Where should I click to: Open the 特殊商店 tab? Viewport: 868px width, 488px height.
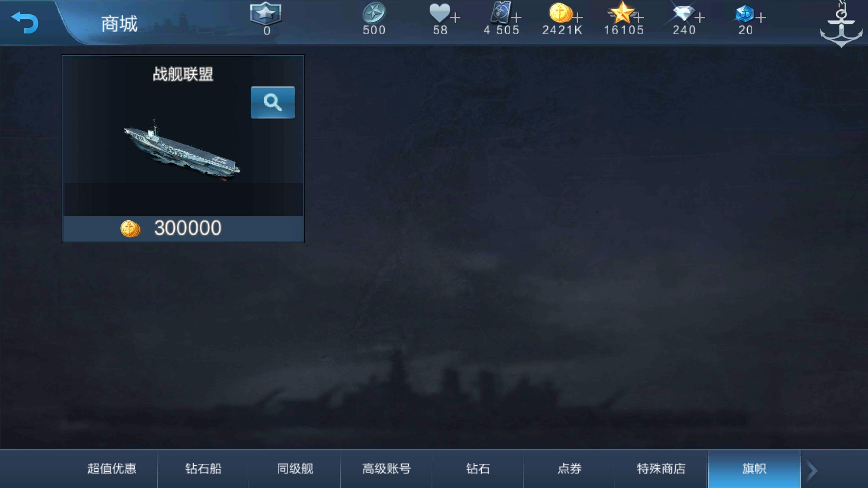pos(661,469)
